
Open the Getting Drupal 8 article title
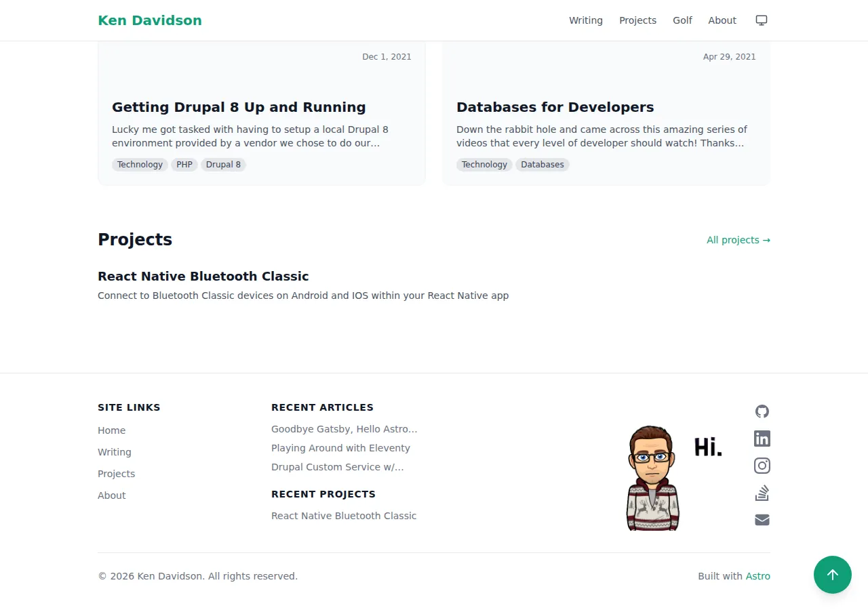pos(239,107)
